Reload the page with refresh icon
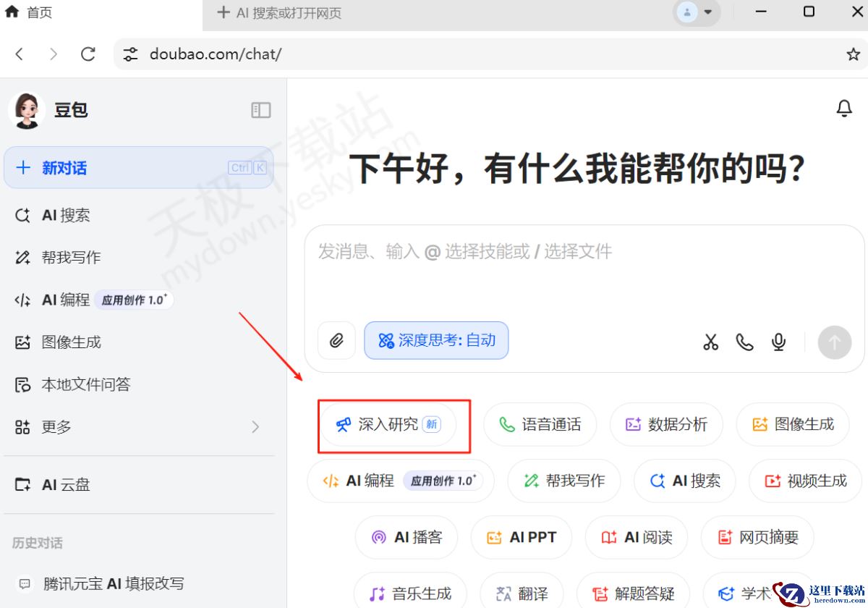Screen dimensions: 868x608 tap(88, 54)
